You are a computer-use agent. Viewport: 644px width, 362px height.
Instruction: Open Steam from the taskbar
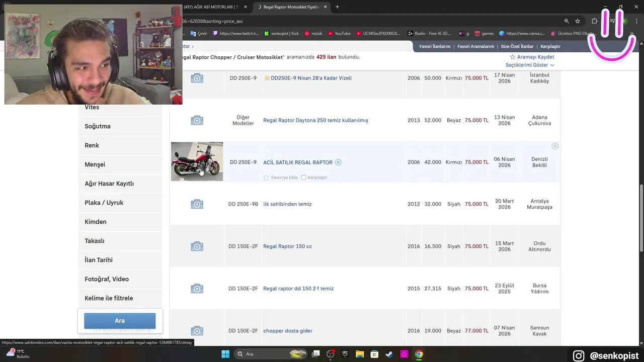(389, 354)
